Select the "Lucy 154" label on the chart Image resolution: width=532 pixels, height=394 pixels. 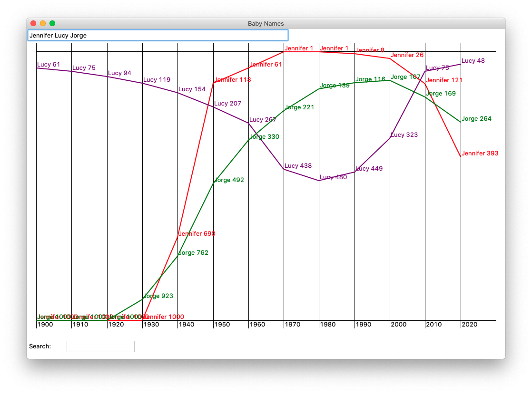click(192, 89)
